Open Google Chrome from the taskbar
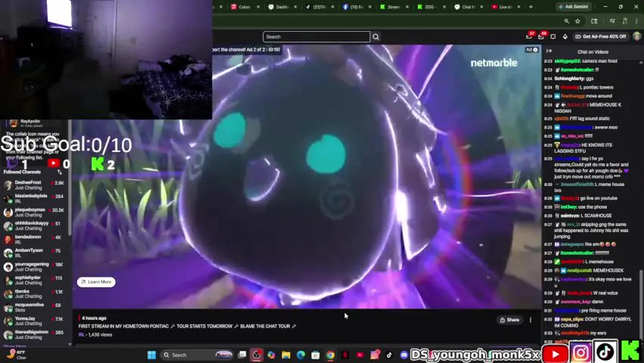The height and width of the screenshot is (363, 644). (330, 355)
